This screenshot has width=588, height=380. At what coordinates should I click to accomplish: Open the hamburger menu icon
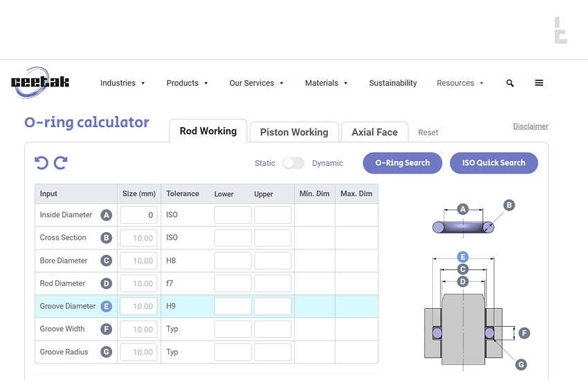click(539, 83)
